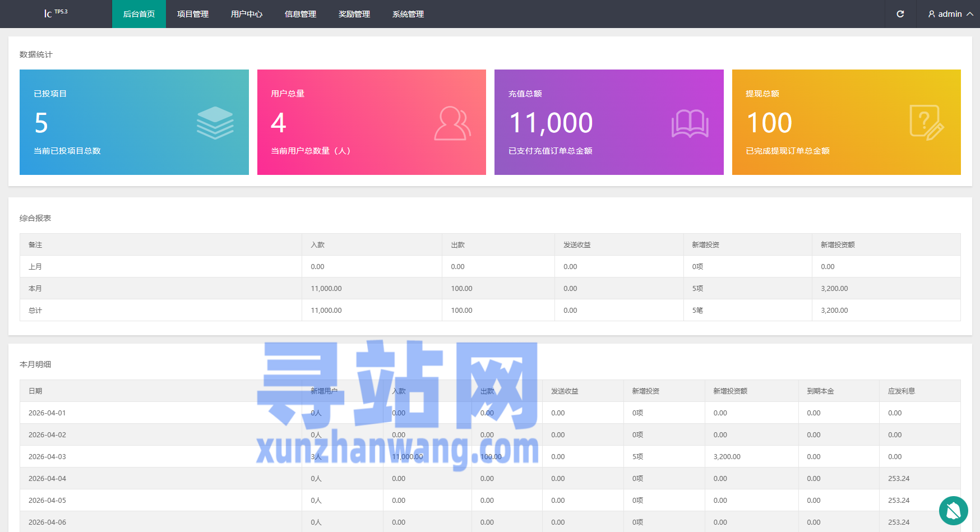Click the 入款 column header in 综合报表
The width and height of the screenshot is (980, 532).
coord(317,244)
